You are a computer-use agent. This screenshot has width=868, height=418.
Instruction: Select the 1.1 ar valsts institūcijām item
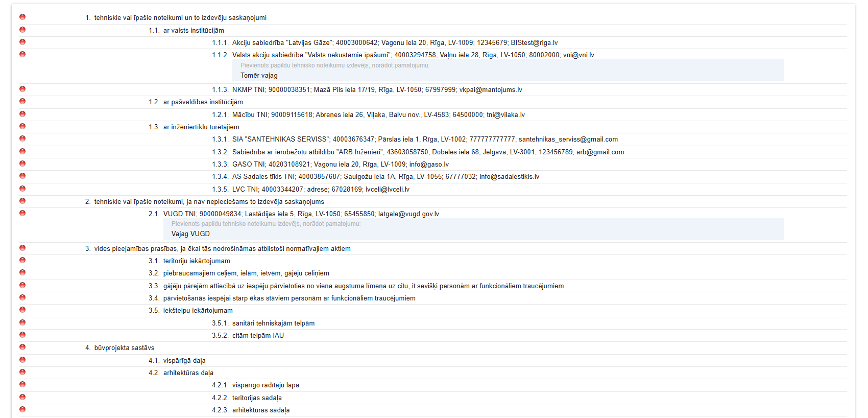click(193, 31)
